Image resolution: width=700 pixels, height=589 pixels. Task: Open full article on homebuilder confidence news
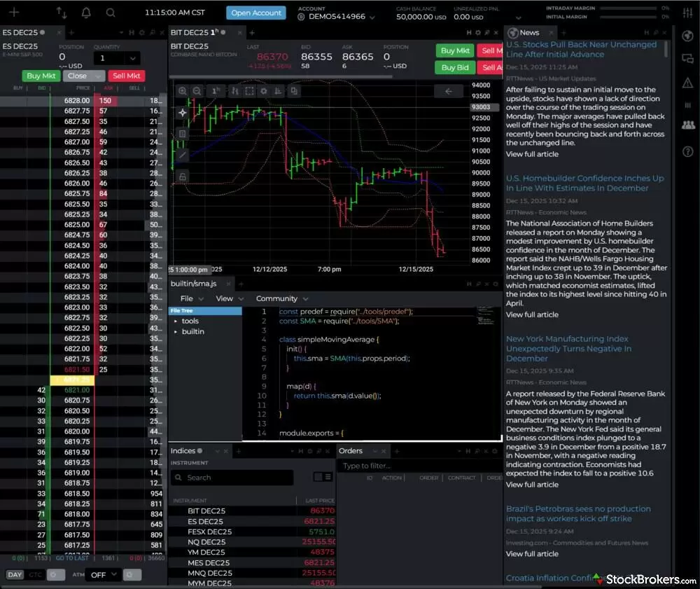click(x=532, y=314)
